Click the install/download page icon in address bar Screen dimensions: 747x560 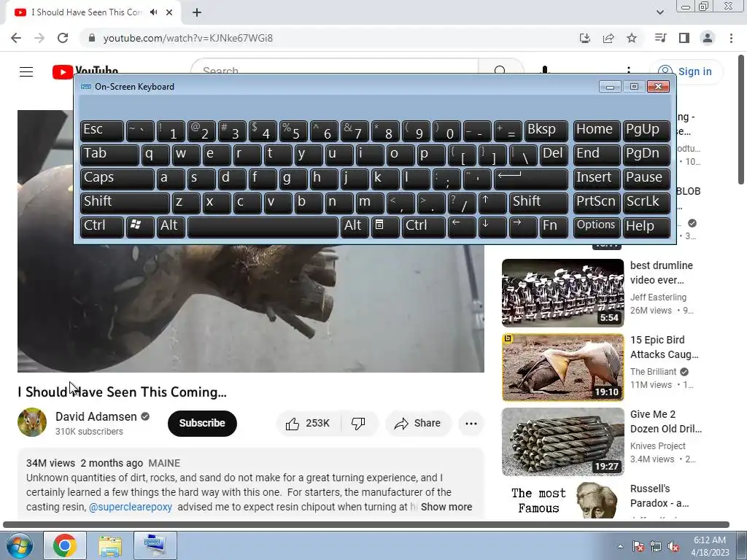[x=585, y=38]
